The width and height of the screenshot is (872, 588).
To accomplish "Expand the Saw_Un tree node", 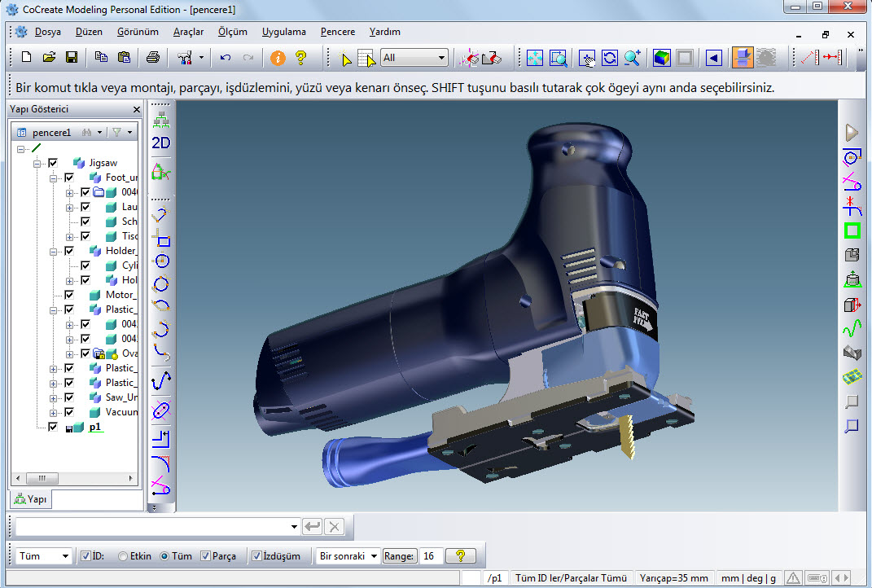I will (x=53, y=398).
